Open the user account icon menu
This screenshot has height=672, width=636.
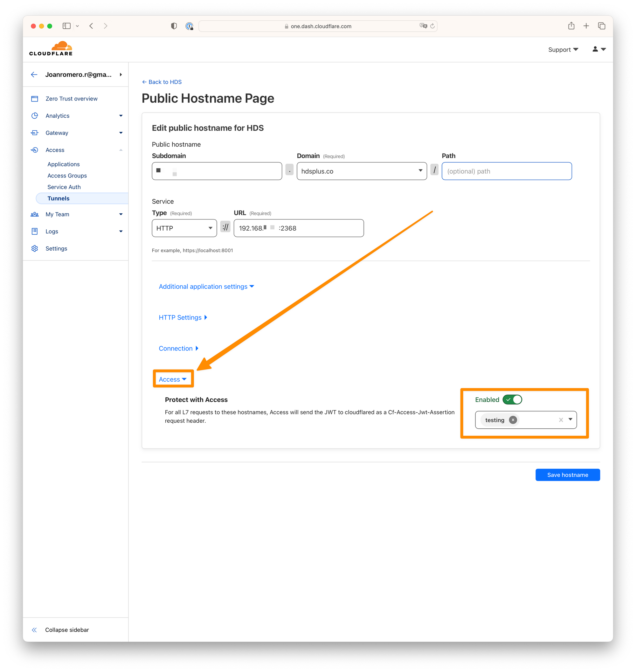click(599, 49)
